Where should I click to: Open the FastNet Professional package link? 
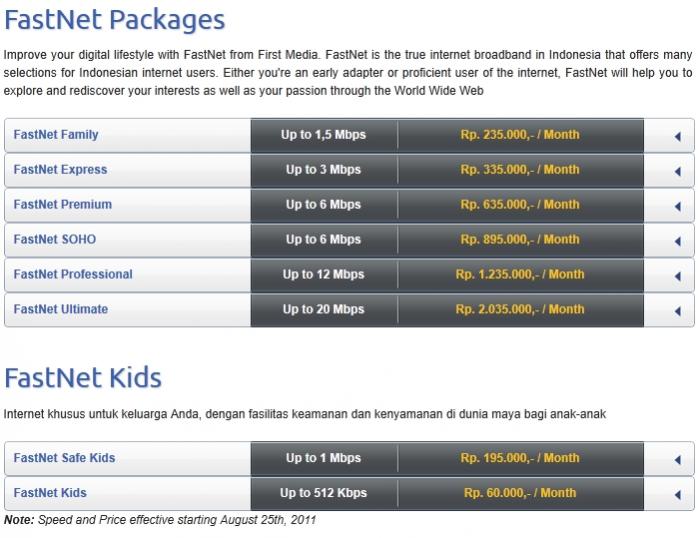pos(73,274)
